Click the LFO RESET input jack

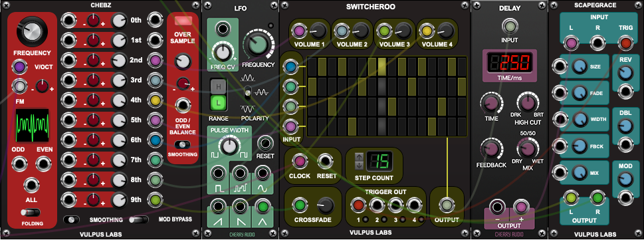[265, 143]
